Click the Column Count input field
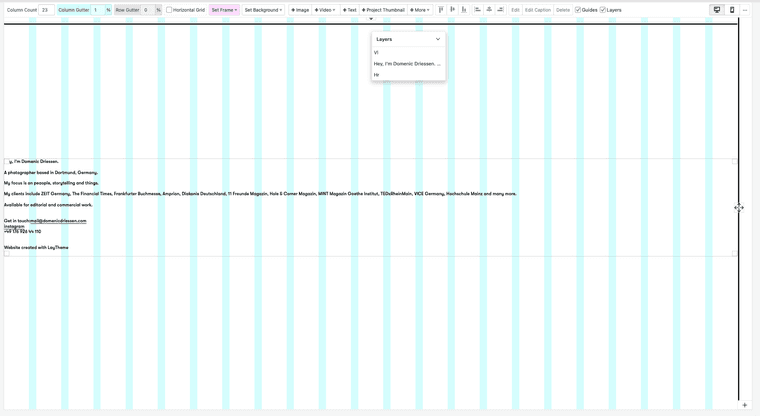The height and width of the screenshot is (416, 760). [47, 10]
